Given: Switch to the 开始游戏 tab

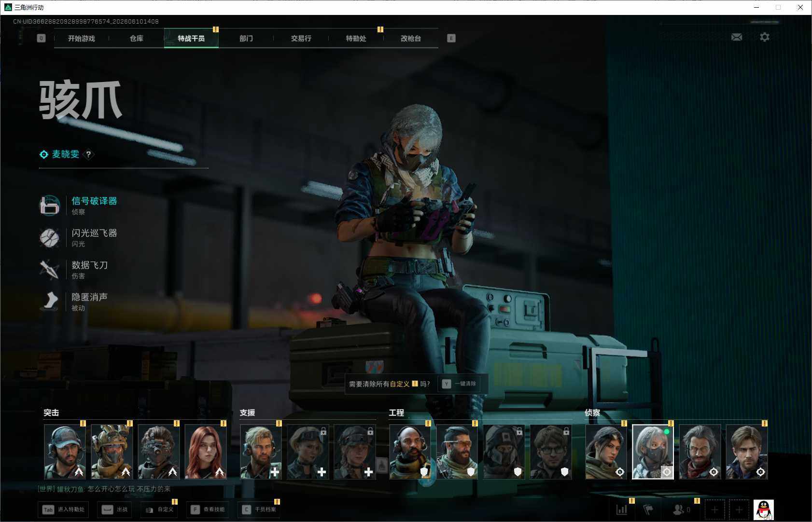Looking at the screenshot, I should click(82, 39).
